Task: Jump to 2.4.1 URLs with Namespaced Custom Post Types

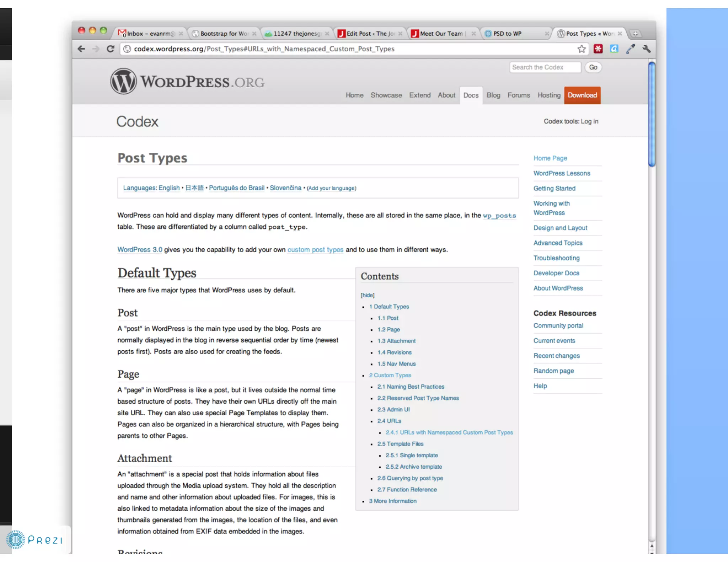Action: (x=449, y=432)
